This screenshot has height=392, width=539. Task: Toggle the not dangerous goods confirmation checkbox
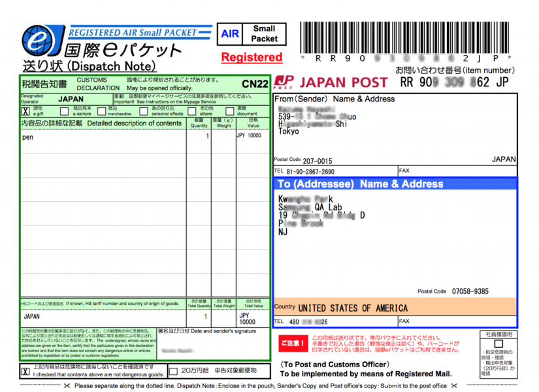coord(25,371)
